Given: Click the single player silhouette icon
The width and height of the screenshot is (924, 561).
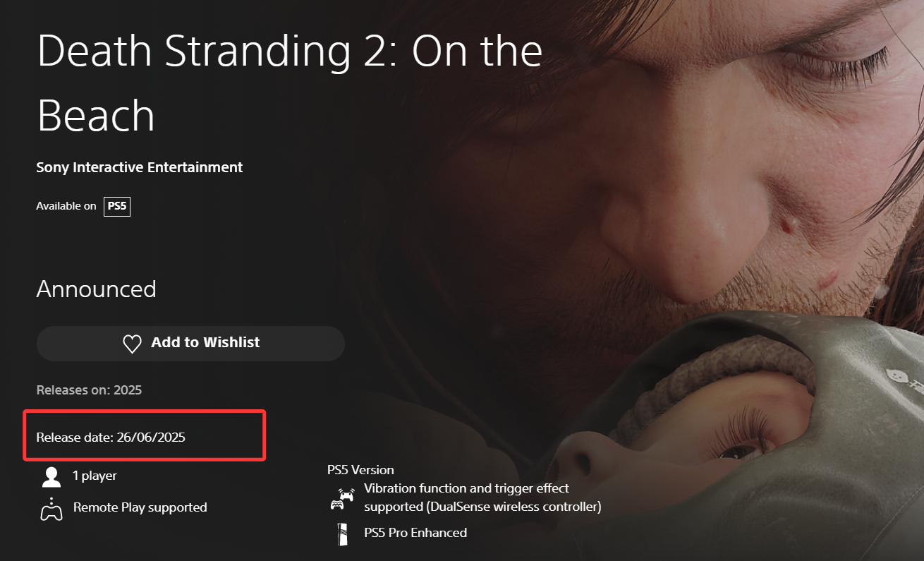Looking at the screenshot, I should click(x=51, y=476).
